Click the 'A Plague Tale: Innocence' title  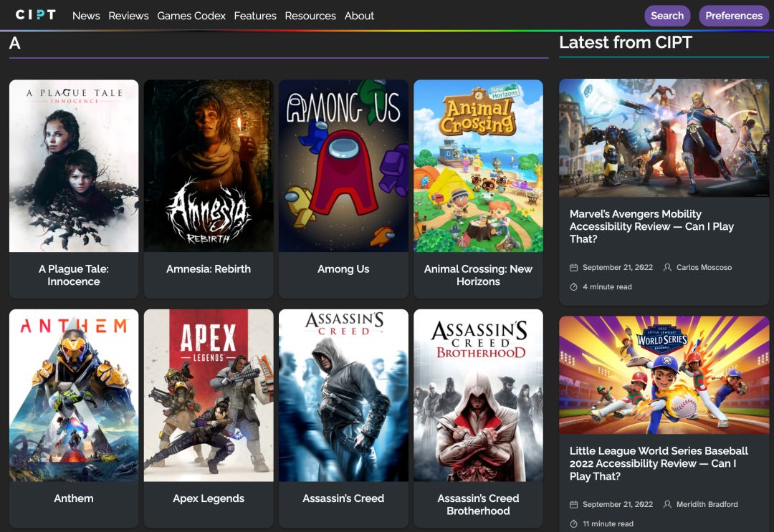(x=74, y=275)
